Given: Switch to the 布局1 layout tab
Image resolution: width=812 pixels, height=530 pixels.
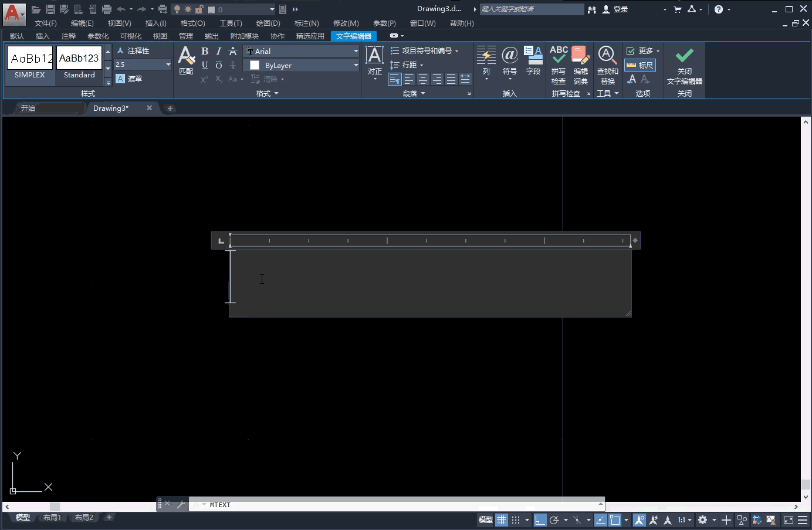Looking at the screenshot, I should 52,518.
